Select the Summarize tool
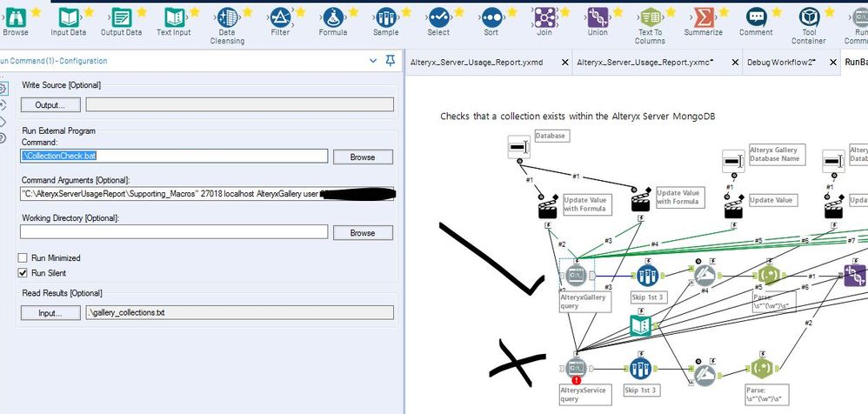Screen dimensions: 868x414 coord(703,18)
